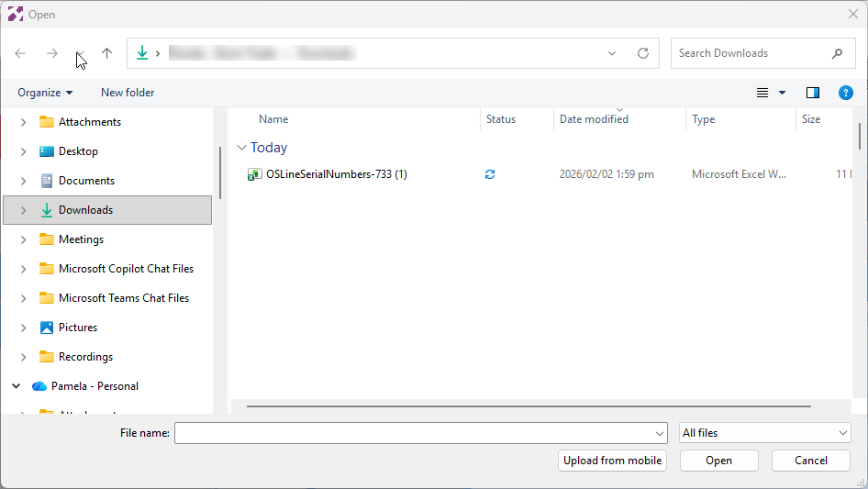The height and width of the screenshot is (489, 868).
Task: Go back using the back arrow
Action: tap(20, 53)
